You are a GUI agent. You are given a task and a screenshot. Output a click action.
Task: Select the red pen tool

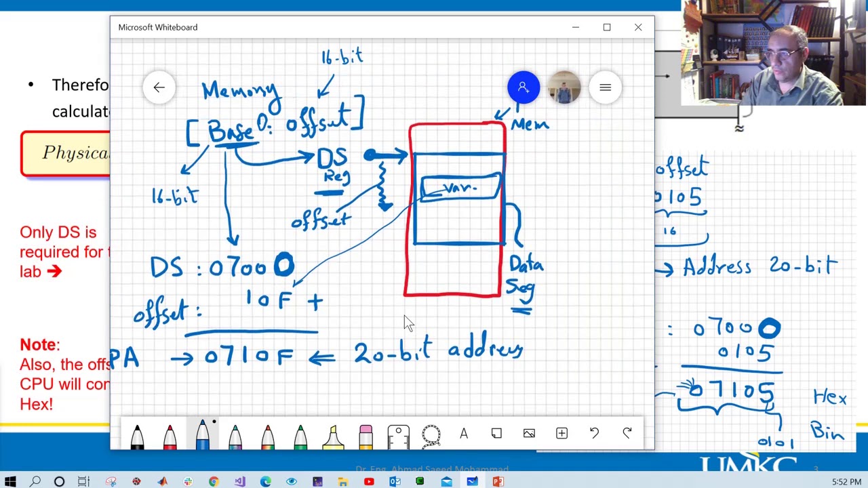pos(170,436)
